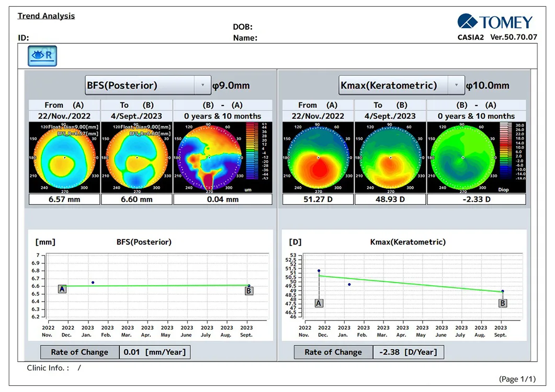Click the Trend Analysis title
The height and width of the screenshot is (392, 555).
[x=47, y=16]
